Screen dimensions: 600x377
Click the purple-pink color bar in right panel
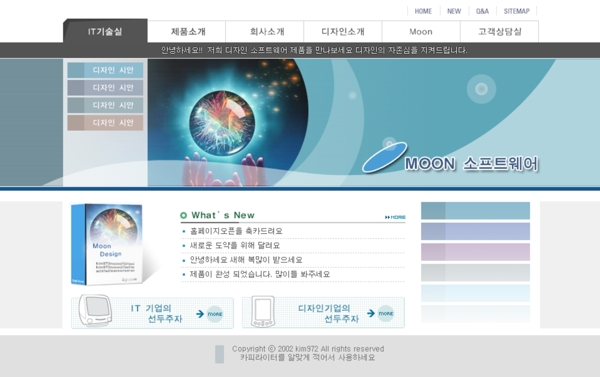475,252
